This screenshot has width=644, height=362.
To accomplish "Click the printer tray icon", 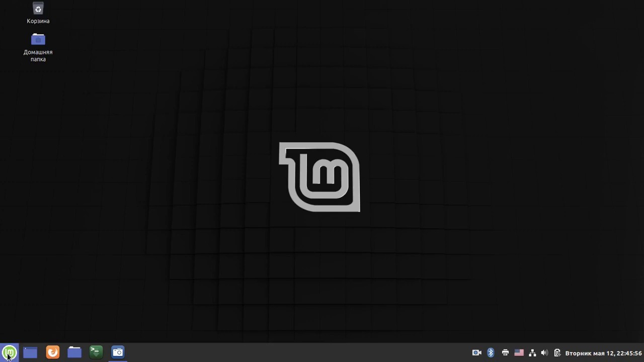I will 505,353.
